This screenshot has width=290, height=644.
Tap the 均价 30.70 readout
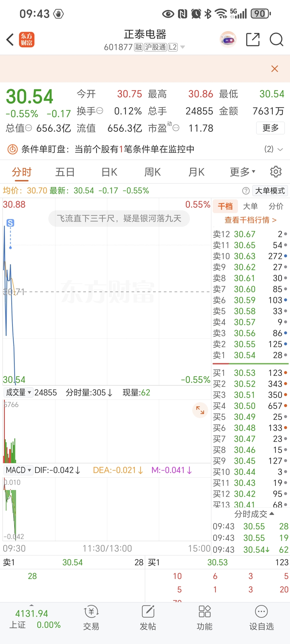(x=25, y=191)
